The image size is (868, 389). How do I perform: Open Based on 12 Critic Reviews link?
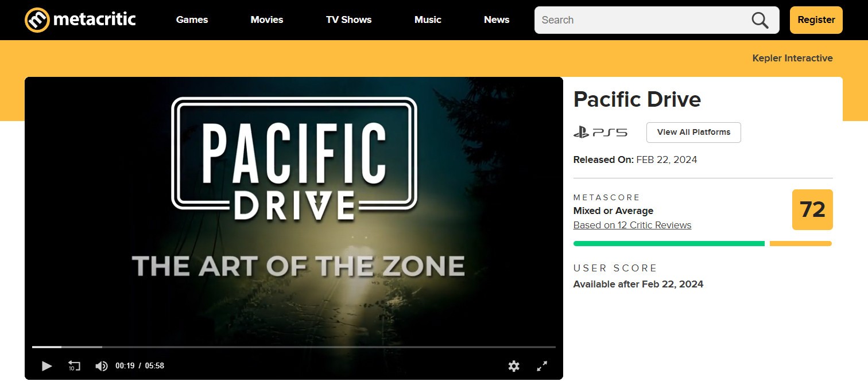632,225
